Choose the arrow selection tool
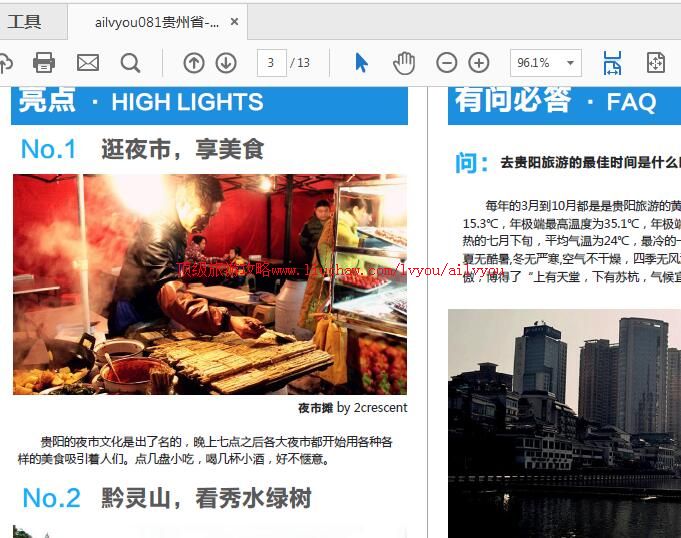 (x=361, y=63)
